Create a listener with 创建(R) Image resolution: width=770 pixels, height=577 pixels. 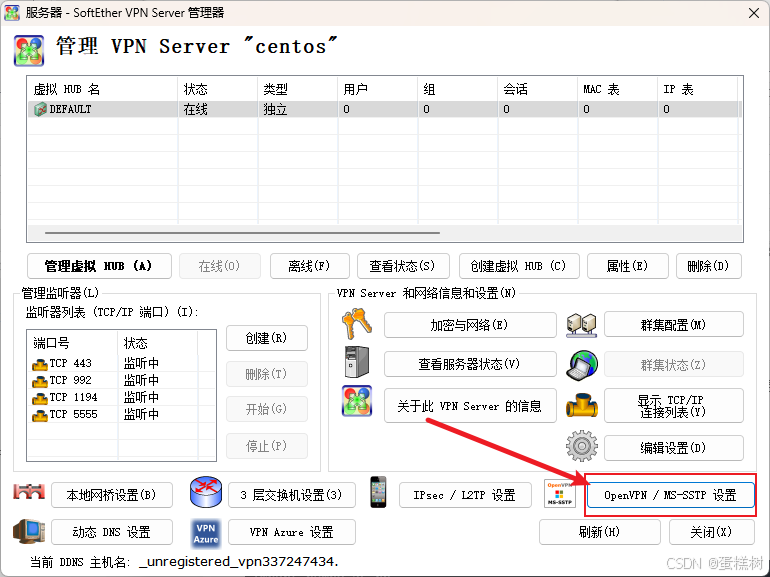pos(267,338)
